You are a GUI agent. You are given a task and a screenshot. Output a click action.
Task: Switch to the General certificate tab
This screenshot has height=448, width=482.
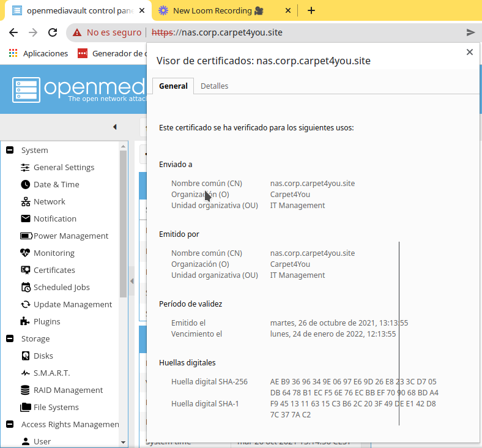pyautogui.click(x=173, y=86)
